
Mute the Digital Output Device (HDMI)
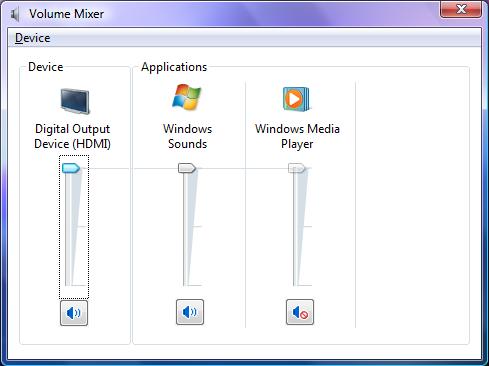click(74, 313)
